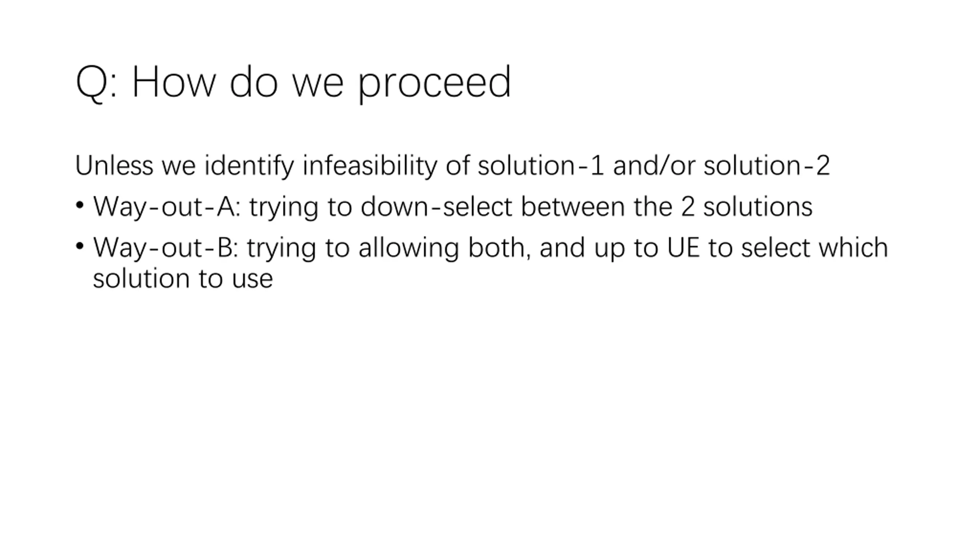Click the word "identify"
This screenshot has width=980, height=551.
tap(249, 166)
